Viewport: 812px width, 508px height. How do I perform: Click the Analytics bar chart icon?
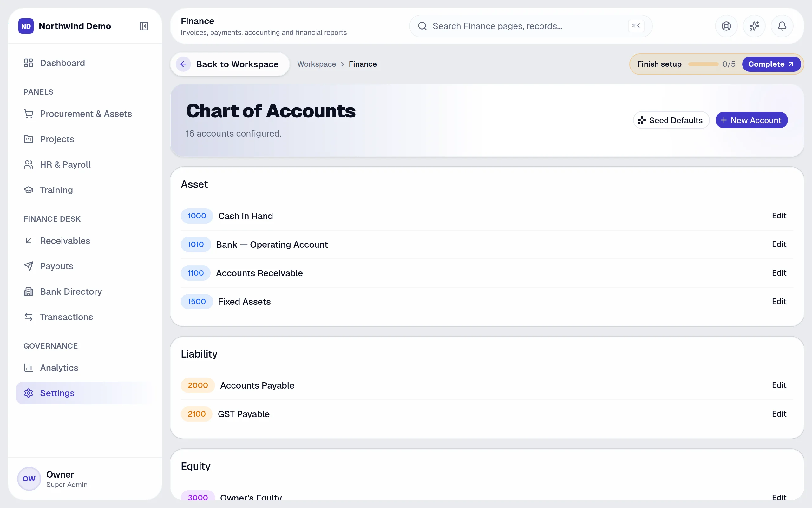pyautogui.click(x=29, y=368)
